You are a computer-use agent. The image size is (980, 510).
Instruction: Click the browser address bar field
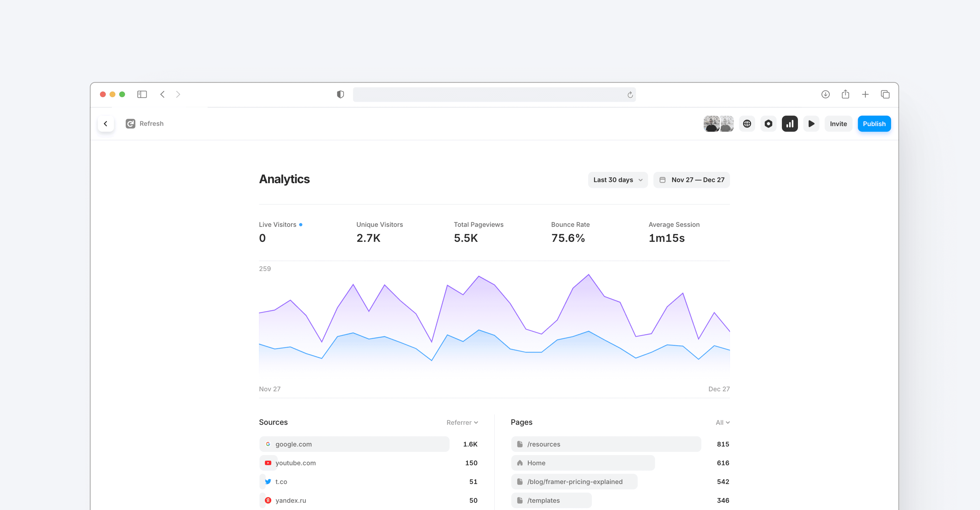(494, 95)
